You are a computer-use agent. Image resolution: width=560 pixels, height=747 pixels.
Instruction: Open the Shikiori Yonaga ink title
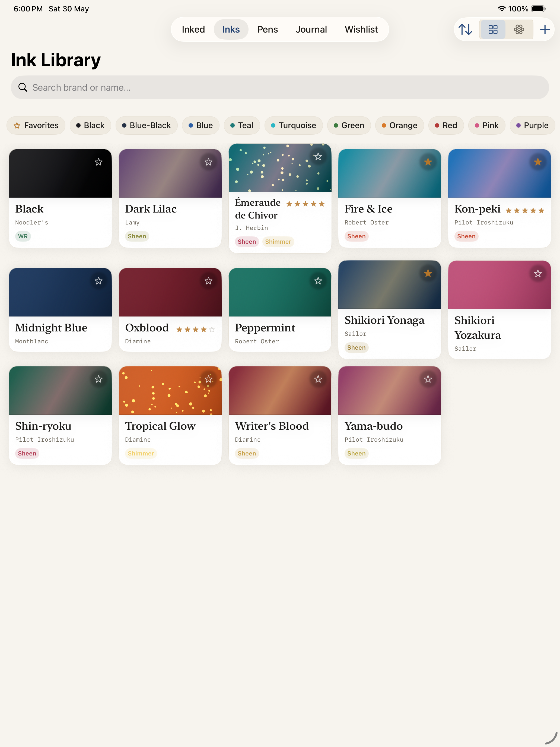384,320
